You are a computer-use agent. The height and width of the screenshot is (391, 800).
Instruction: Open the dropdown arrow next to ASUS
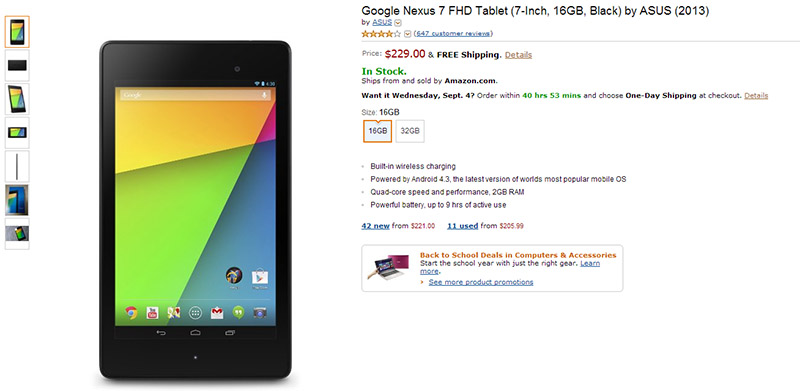tap(398, 22)
